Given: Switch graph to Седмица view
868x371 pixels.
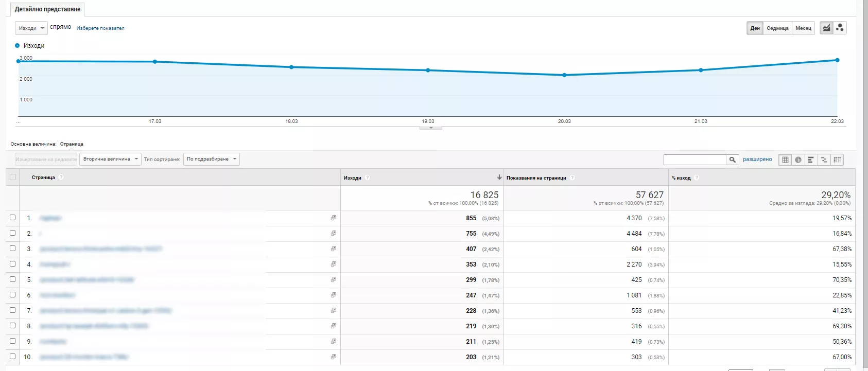Looking at the screenshot, I should pyautogui.click(x=777, y=28).
